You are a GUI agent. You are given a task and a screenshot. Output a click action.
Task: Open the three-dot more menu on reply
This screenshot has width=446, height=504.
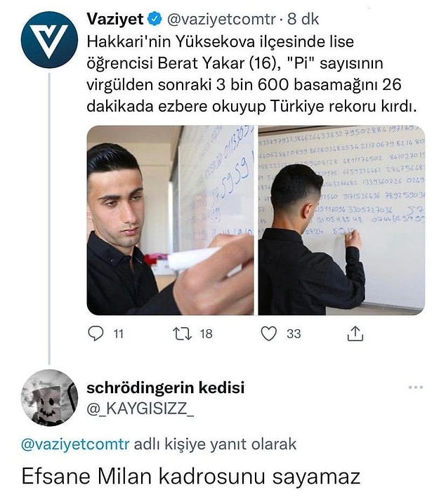[x=416, y=387]
